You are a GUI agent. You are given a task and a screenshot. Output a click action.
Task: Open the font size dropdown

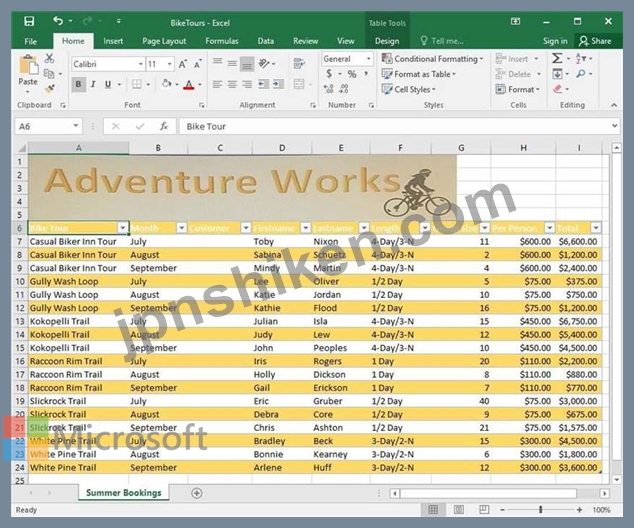coord(170,64)
